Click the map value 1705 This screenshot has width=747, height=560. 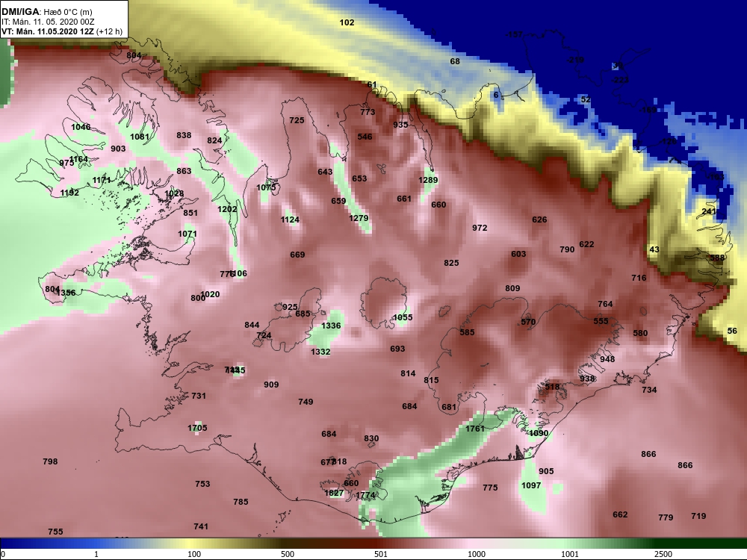tap(197, 428)
